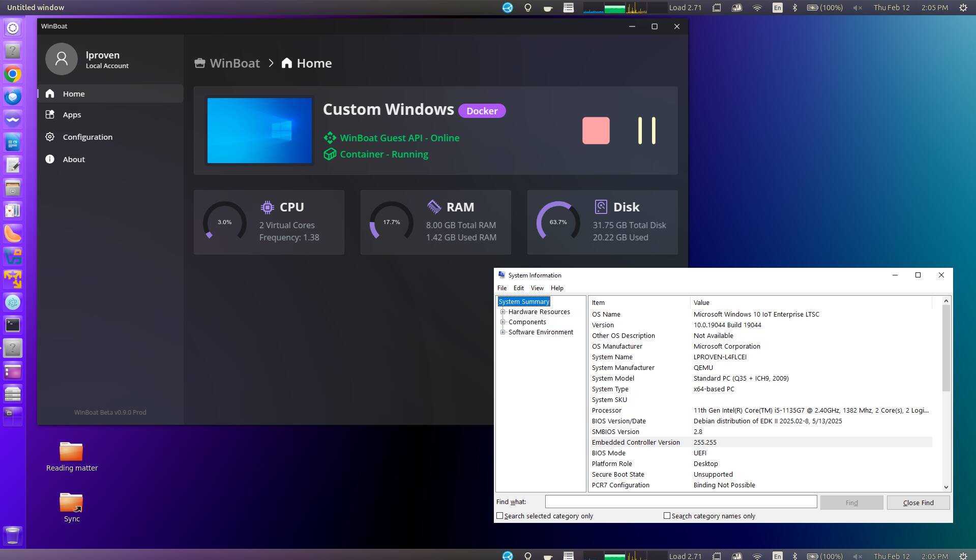The width and height of the screenshot is (976, 560).
Task: Enable Search selected category only
Action: [x=500, y=516]
